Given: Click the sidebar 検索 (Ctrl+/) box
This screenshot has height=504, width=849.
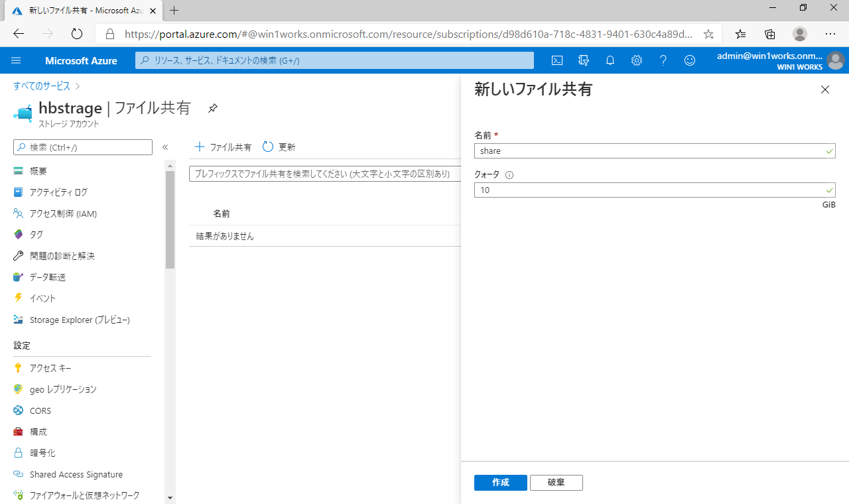Looking at the screenshot, I should tap(83, 147).
